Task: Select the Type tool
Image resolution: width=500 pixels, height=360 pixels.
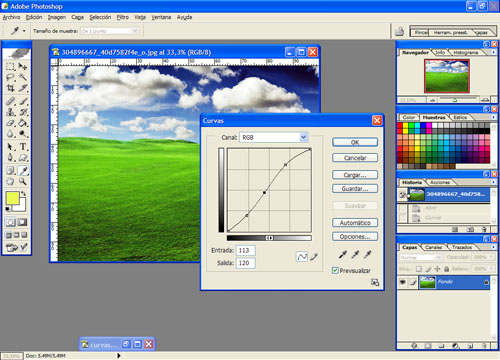Action: (x=23, y=146)
